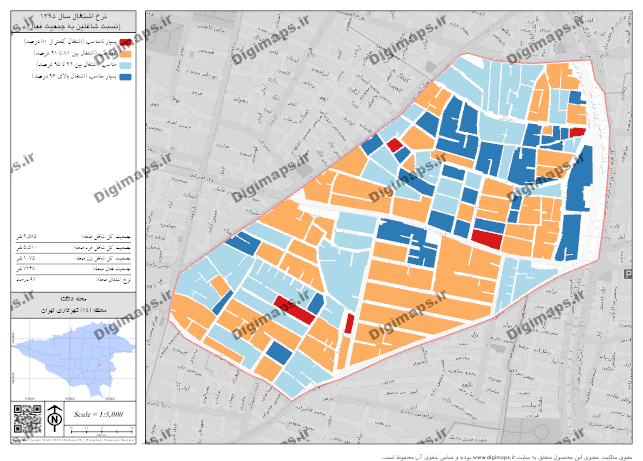Select the employed population value '۶٬۵۸۵ نفر'
The image size is (643, 461).
26,237
